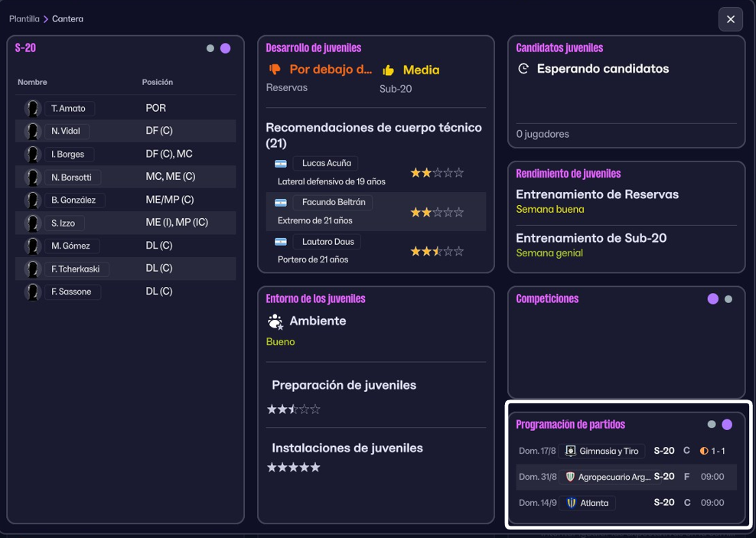This screenshot has width=756, height=538.
Task: Click Lucas Acuña's Argentina flag icon
Action: pos(281,164)
